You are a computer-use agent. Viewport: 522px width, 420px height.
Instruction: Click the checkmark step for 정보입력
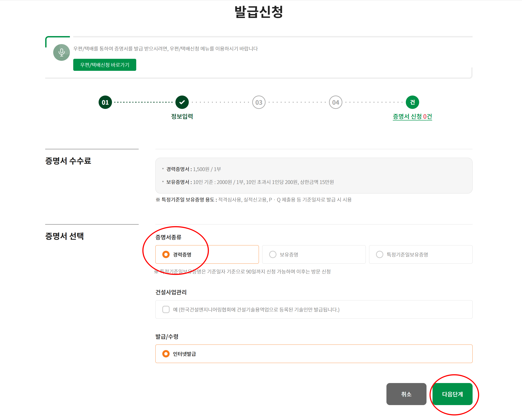coord(182,102)
